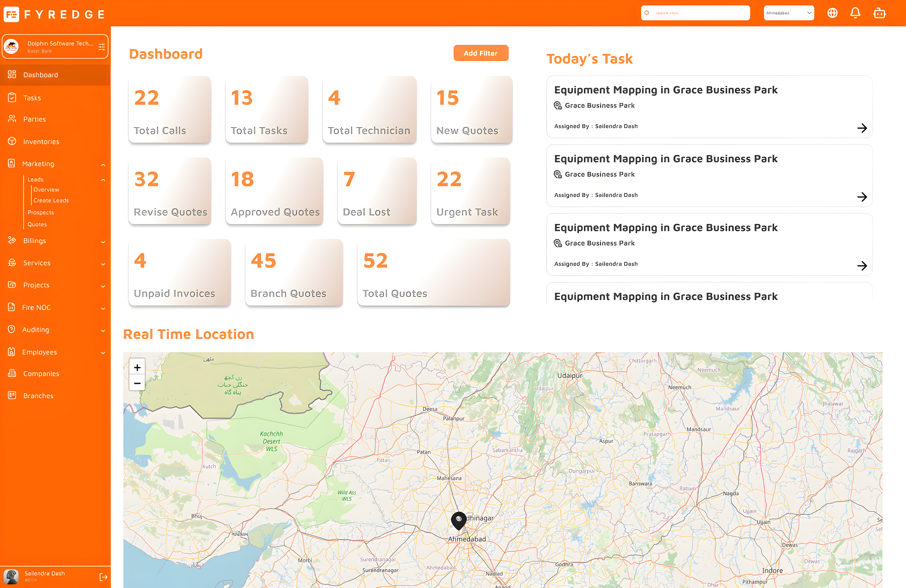Click the search magnifier icon in header
Image resolution: width=906 pixels, height=588 pixels.
pos(646,13)
